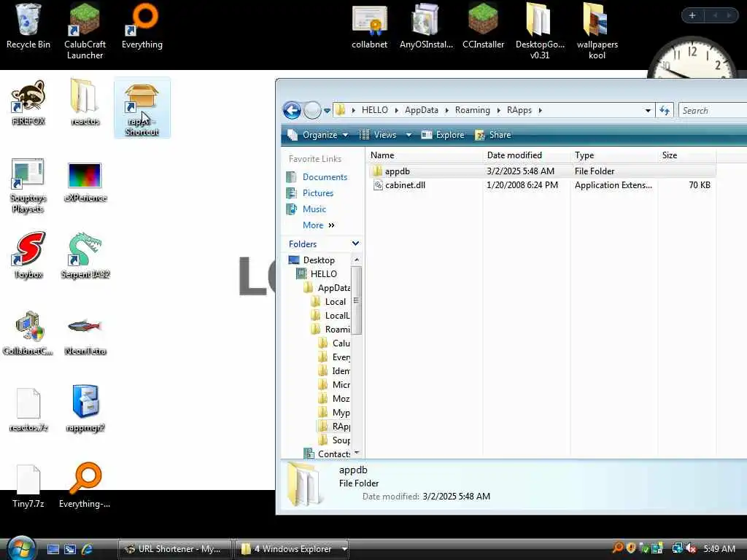This screenshot has height=560, width=747.
Task: Select the Tiny7.7z file icon
Action: pos(28,486)
